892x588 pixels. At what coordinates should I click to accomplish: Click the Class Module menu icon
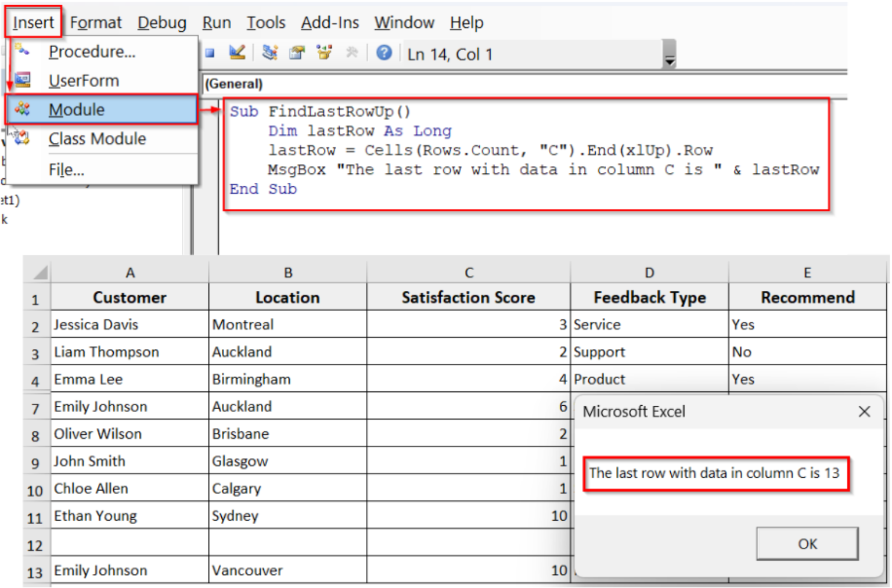pyautogui.click(x=23, y=139)
